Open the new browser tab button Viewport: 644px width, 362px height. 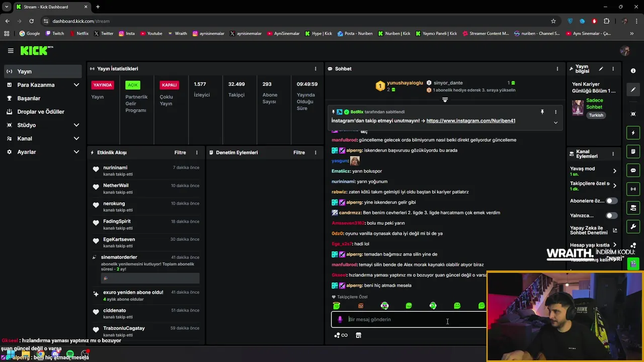click(98, 7)
